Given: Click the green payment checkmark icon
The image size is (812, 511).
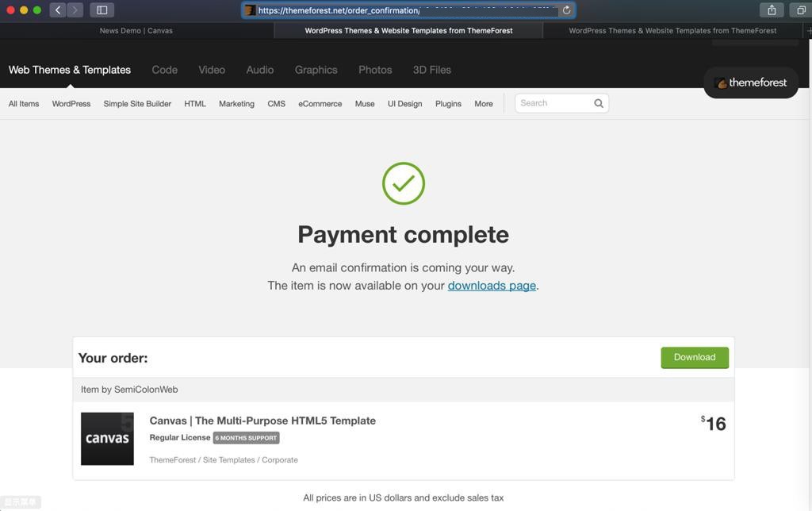Looking at the screenshot, I should (404, 183).
